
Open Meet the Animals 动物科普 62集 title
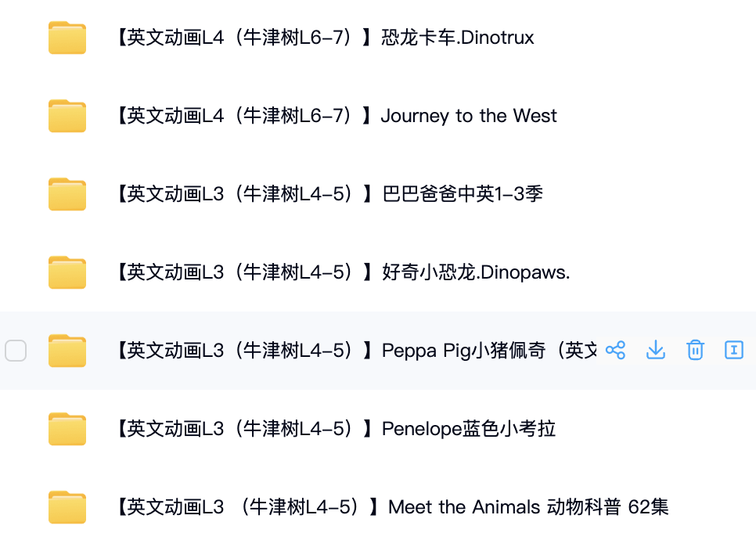tap(392, 507)
